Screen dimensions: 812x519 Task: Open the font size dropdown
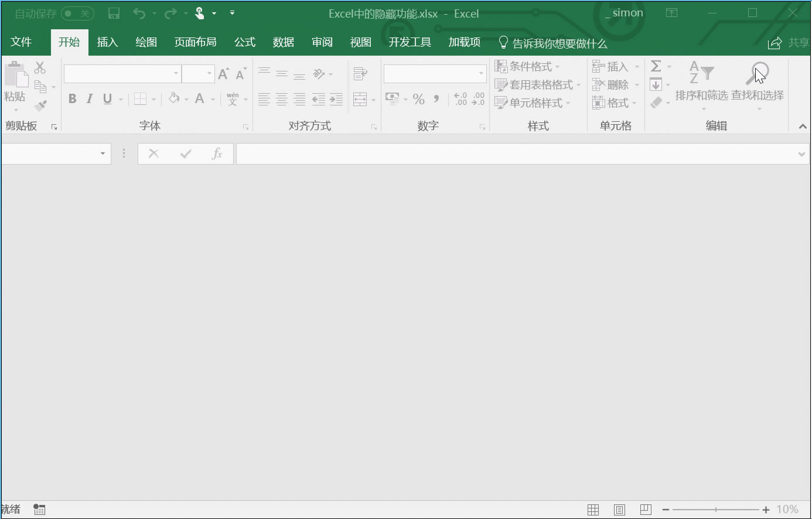(209, 74)
